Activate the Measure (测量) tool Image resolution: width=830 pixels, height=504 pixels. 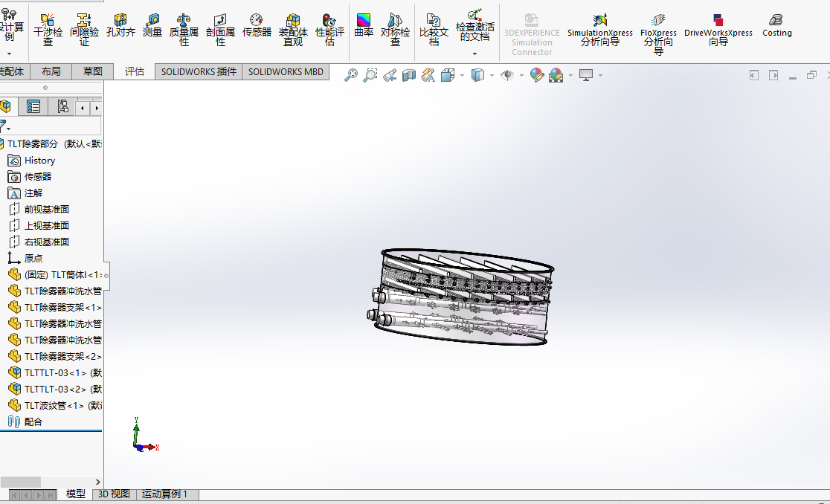[152, 25]
